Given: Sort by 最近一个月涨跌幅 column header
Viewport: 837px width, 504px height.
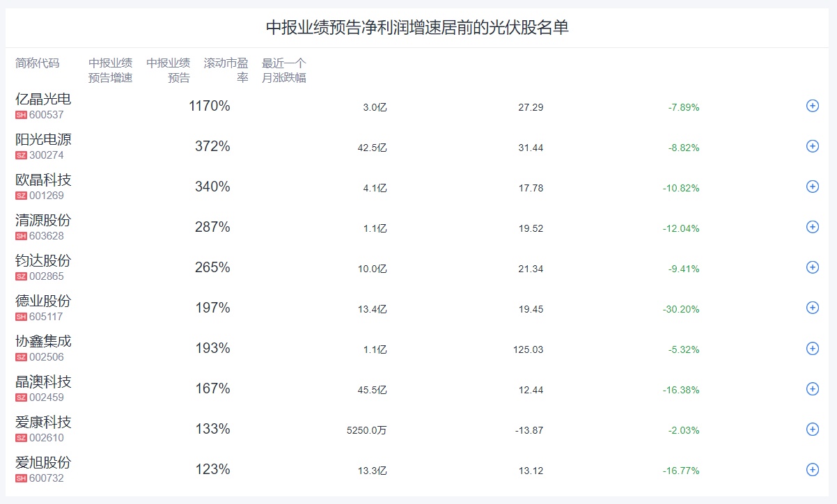Looking at the screenshot, I should pyautogui.click(x=284, y=70).
